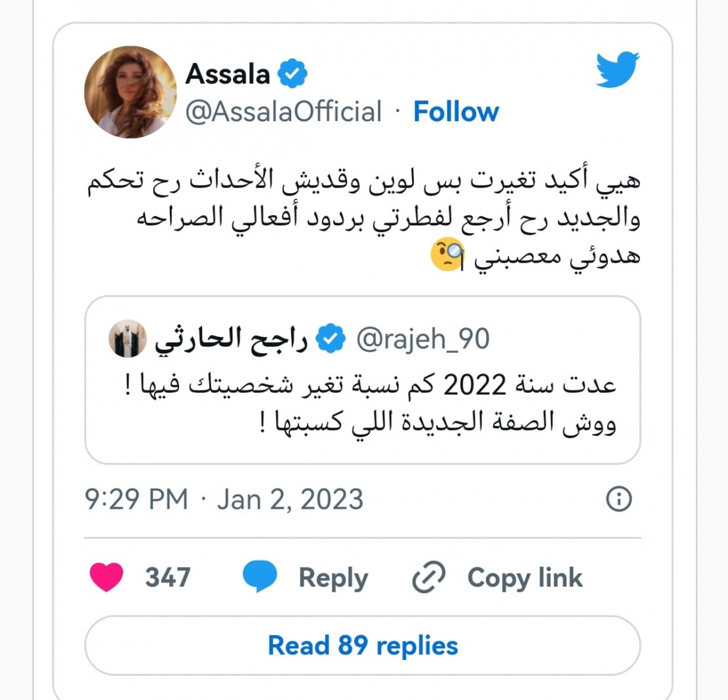The height and width of the screenshot is (700, 728).
Task: Click the Assala display name
Action: pos(228,74)
